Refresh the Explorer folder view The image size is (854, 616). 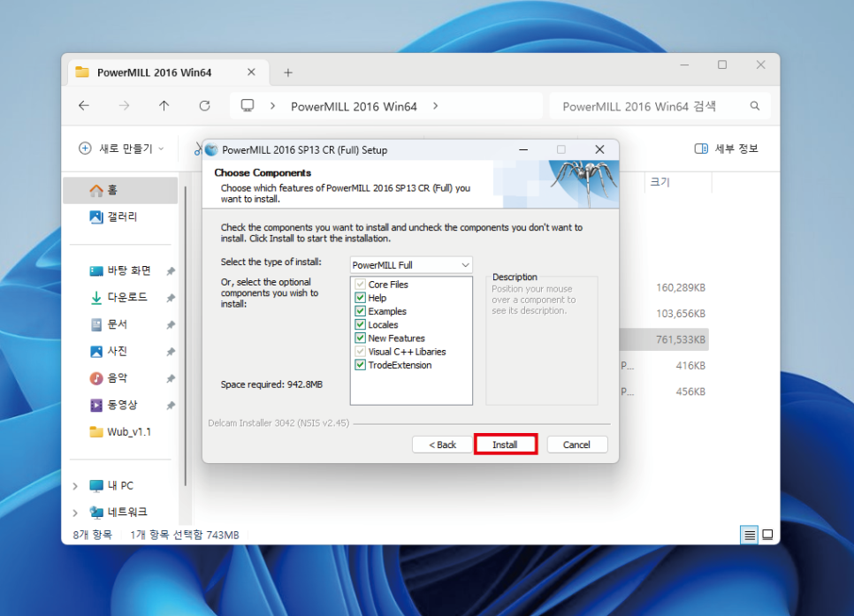click(205, 106)
